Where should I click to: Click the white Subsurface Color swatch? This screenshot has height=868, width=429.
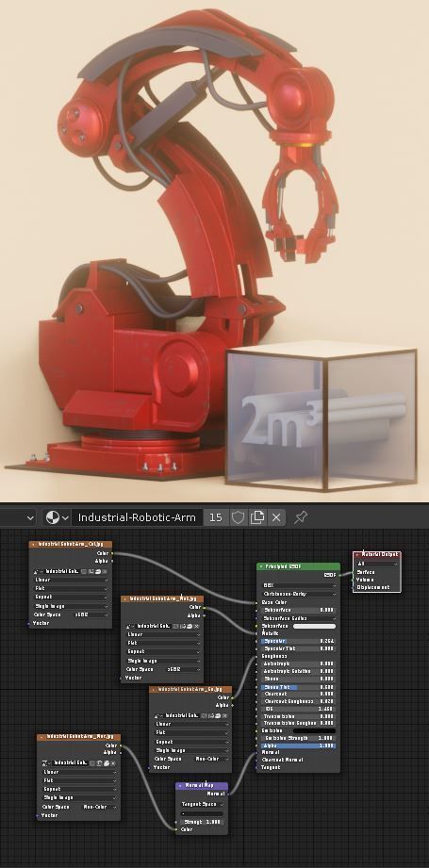coord(314,626)
